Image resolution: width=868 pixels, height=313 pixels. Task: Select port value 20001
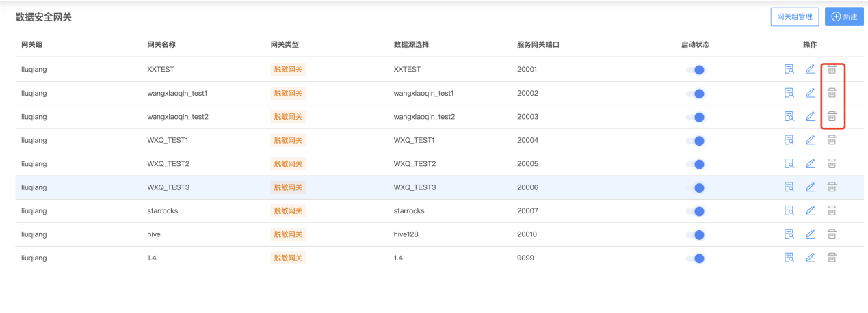click(527, 69)
